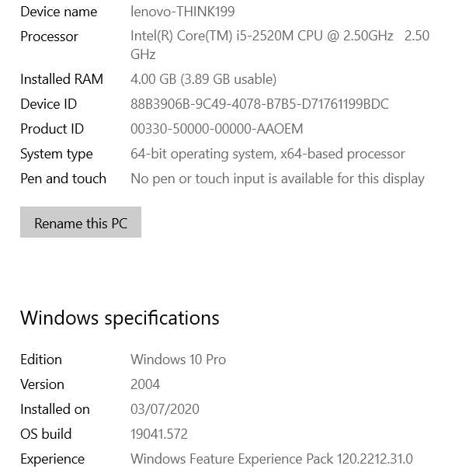476x476 pixels.
Task: Click the Windows specifications heading
Action: [x=120, y=318]
